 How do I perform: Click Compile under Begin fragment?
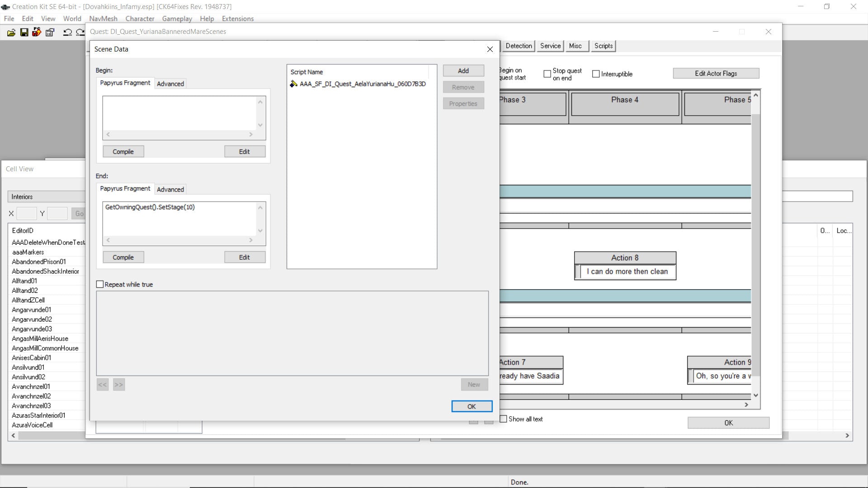(x=123, y=151)
